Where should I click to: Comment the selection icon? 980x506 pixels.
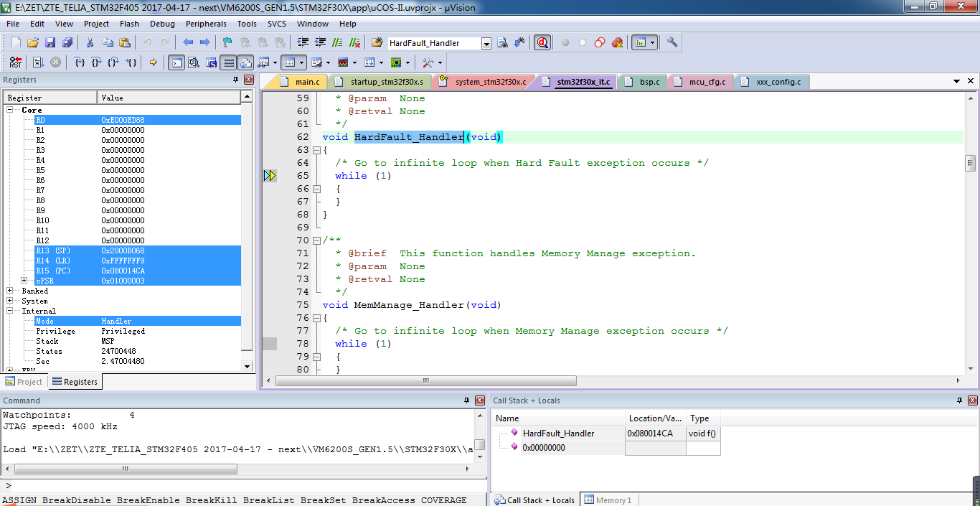click(x=337, y=42)
